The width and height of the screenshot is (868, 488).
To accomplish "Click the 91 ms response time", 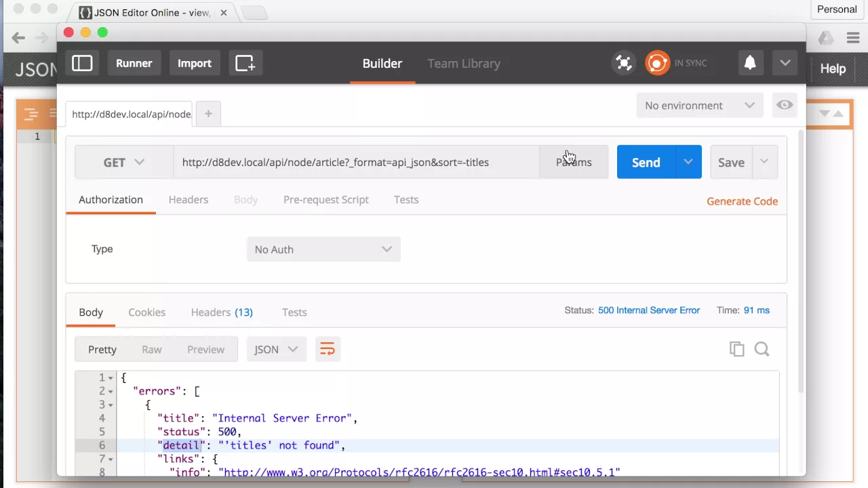I will click(x=757, y=310).
